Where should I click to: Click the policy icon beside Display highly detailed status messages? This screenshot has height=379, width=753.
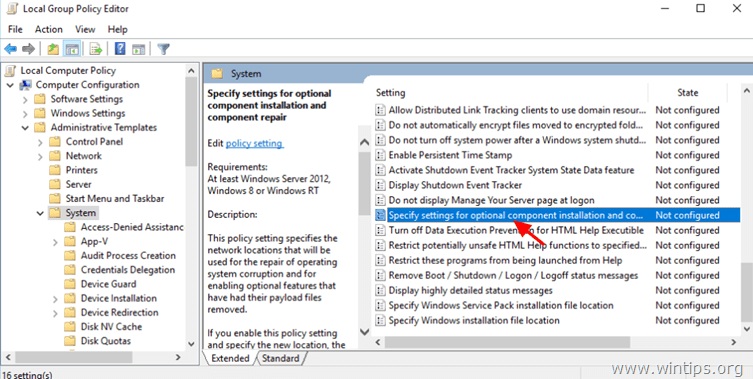click(380, 290)
